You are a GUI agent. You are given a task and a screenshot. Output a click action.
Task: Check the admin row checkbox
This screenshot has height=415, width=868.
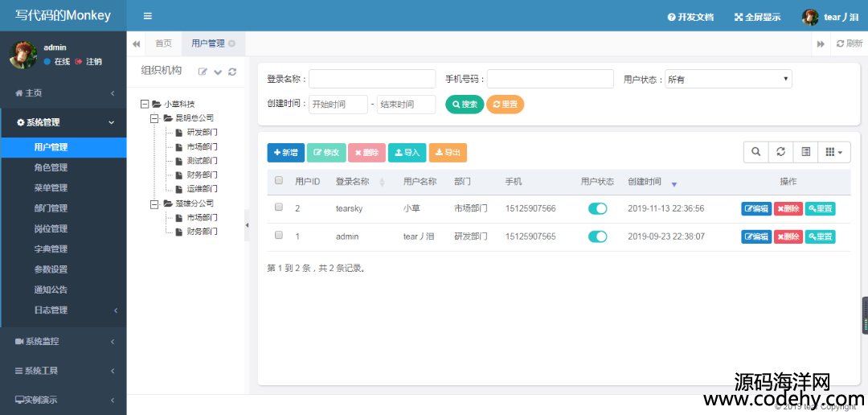tap(279, 235)
